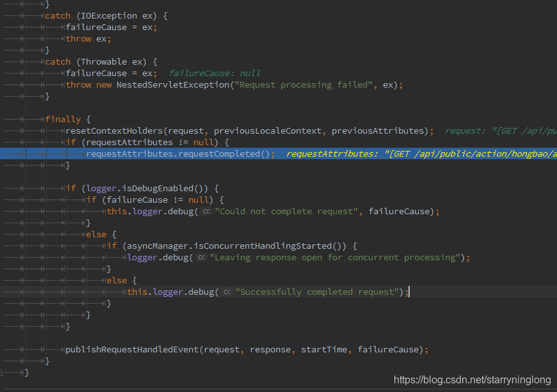This screenshot has width=557, height=392.
Task: Click the startTime argument
Action: (x=324, y=350)
